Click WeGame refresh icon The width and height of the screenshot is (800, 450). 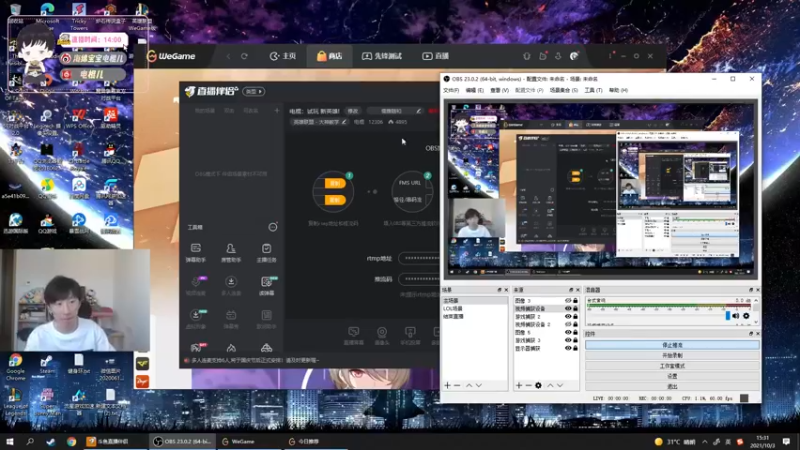pyautogui.click(x=244, y=56)
